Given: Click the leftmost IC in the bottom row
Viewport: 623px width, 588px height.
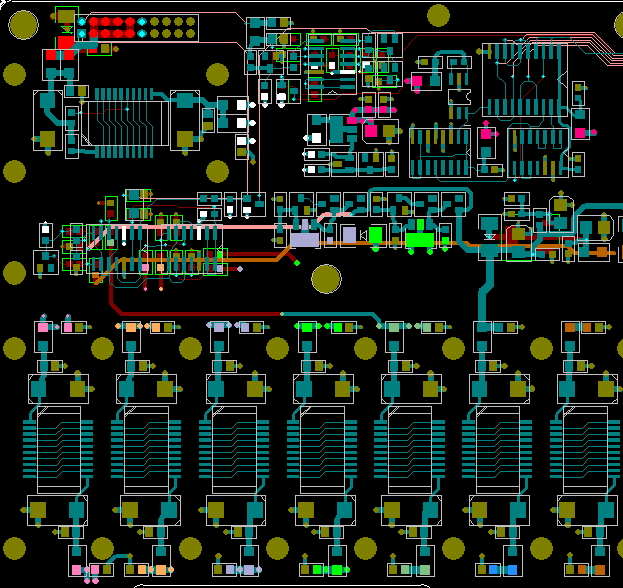Looking at the screenshot, I should point(58,441).
